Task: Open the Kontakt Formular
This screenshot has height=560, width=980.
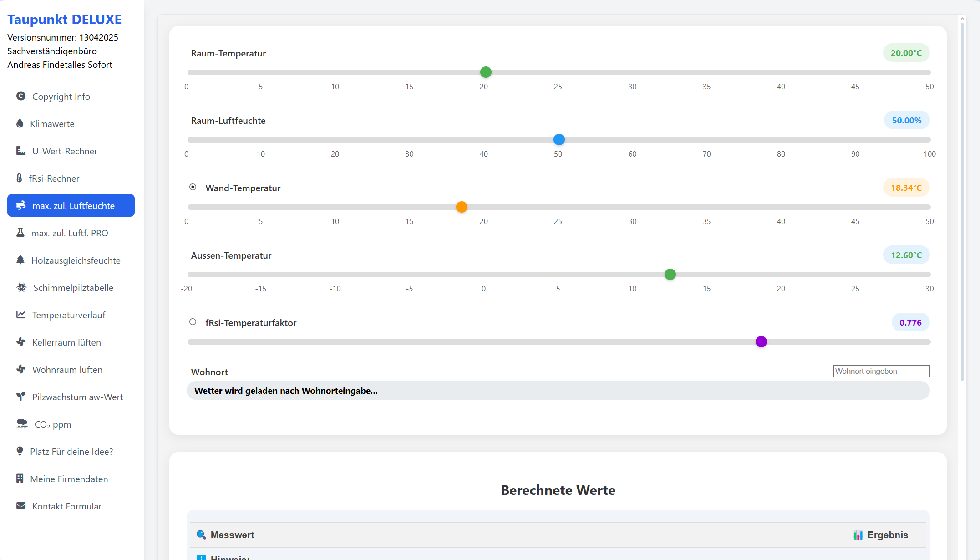Action: pos(71,506)
